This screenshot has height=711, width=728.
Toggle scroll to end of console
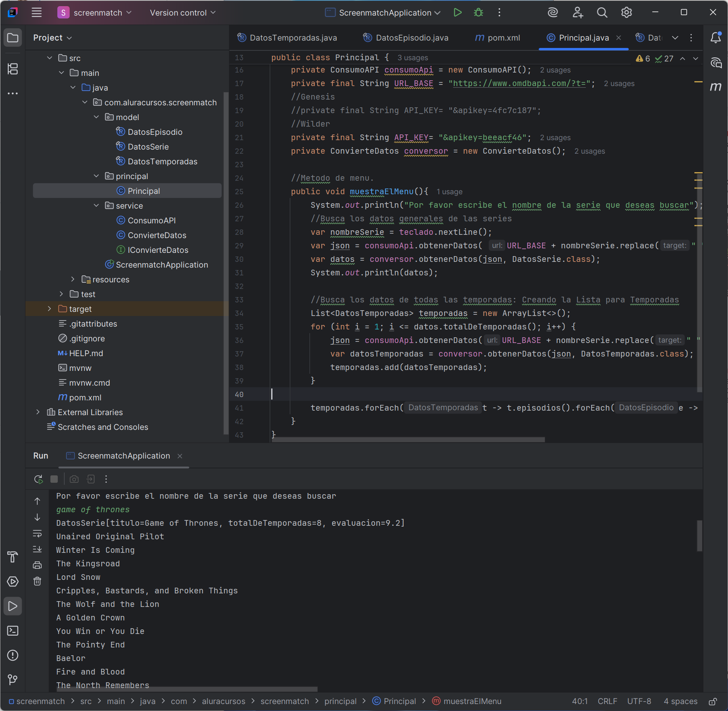pos(37,549)
